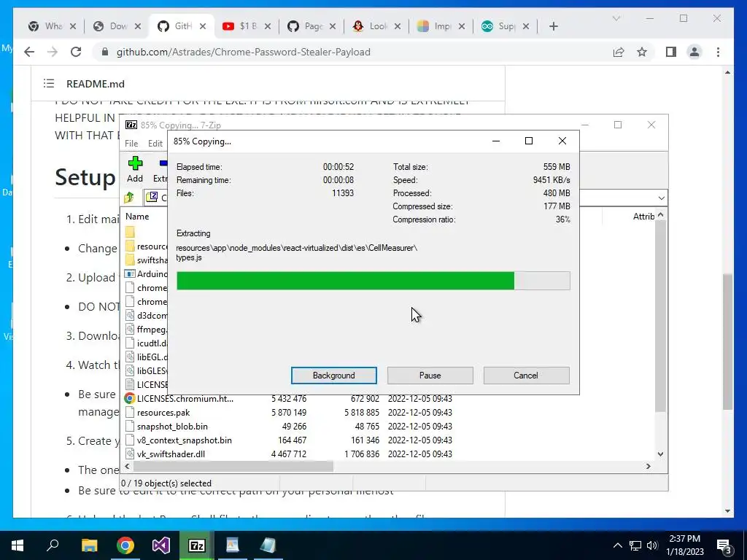Click the Chrome forward navigation arrow

[53, 52]
